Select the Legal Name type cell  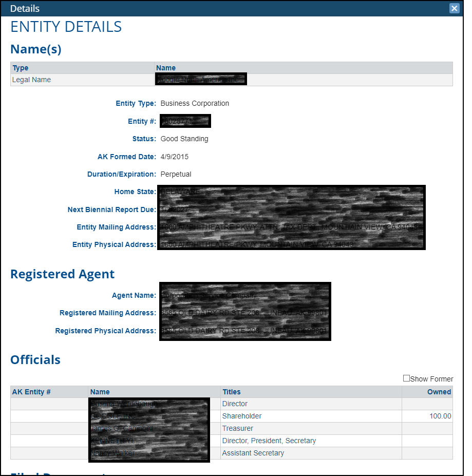[32, 80]
